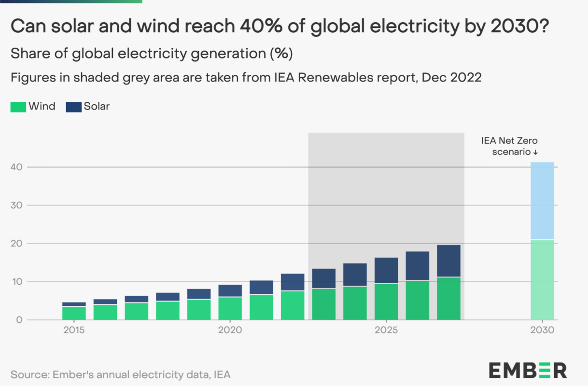Viewport: 588px width, 386px height.
Task: Expand the IEA Net Zero scenario annotation
Action: click(x=508, y=146)
